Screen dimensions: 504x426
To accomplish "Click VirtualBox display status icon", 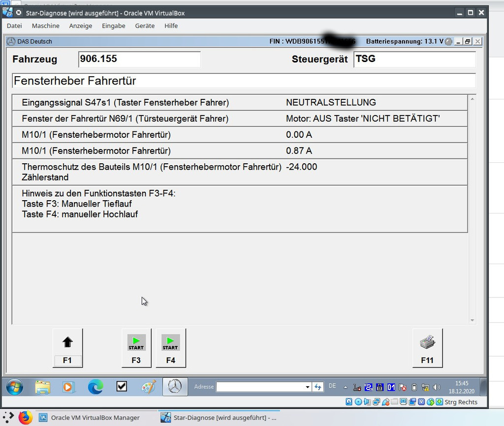I will (404, 402).
